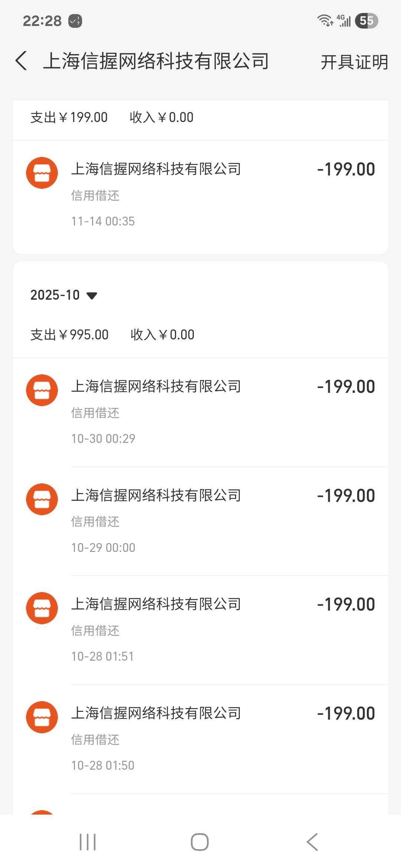The image size is (401, 868).
Task: Tap the back arrow in header
Action: [x=22, y=61]
